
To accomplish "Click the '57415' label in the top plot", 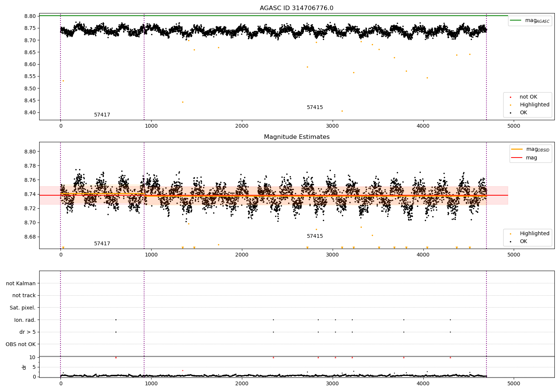I will coord(315,108).
